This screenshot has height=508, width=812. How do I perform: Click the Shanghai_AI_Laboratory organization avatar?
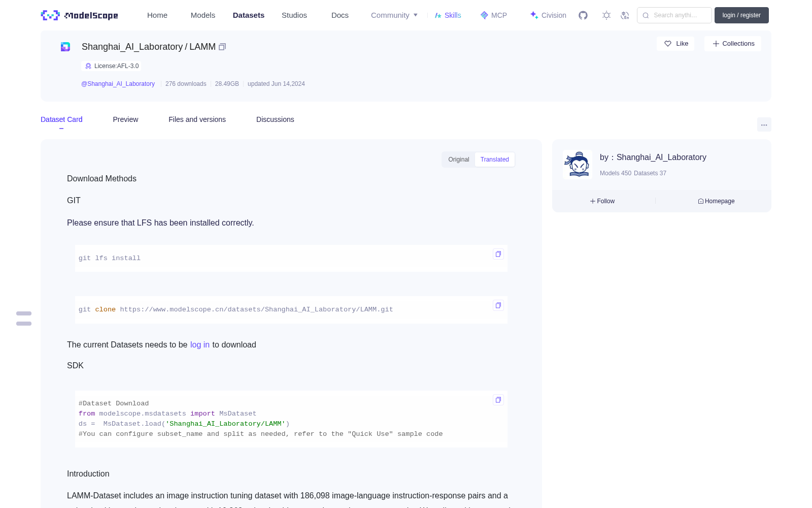[578, 165]
